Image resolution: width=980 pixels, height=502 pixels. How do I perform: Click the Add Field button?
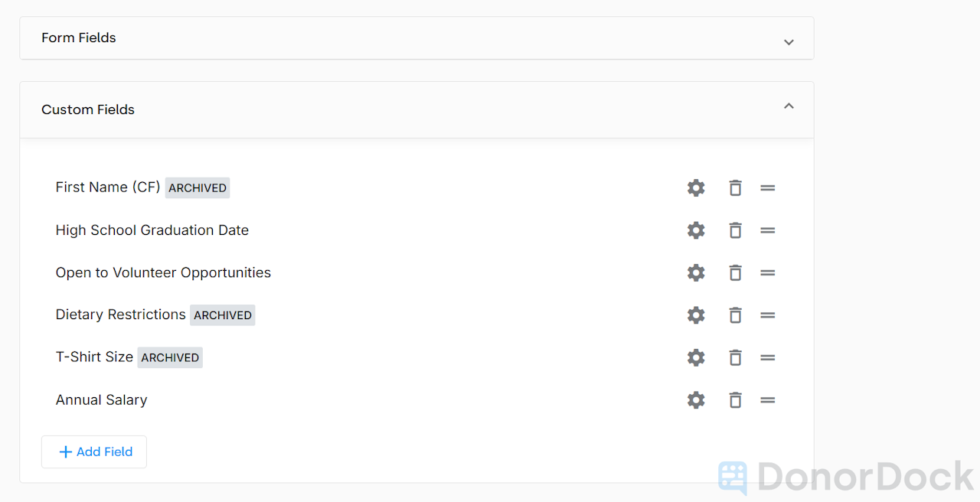pos(94,451)
